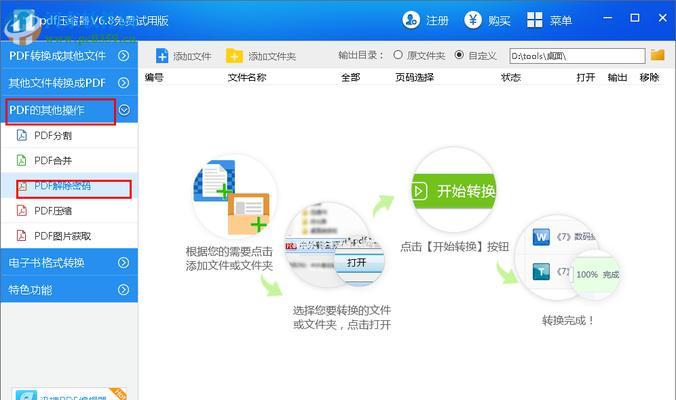676x400 pixels.
Task: Click the 文件名称 column header
Action: click(x=247, y=77)
